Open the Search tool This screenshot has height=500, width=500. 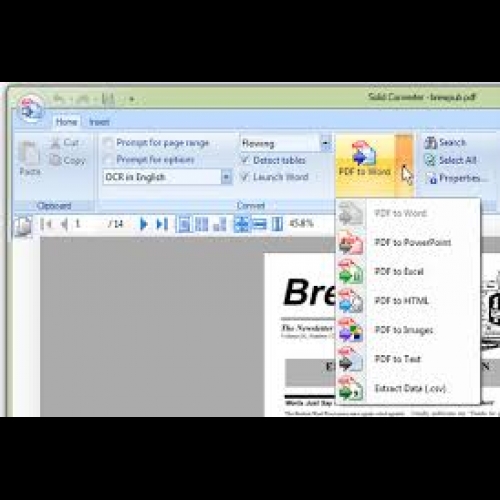(x=445, y=143)
